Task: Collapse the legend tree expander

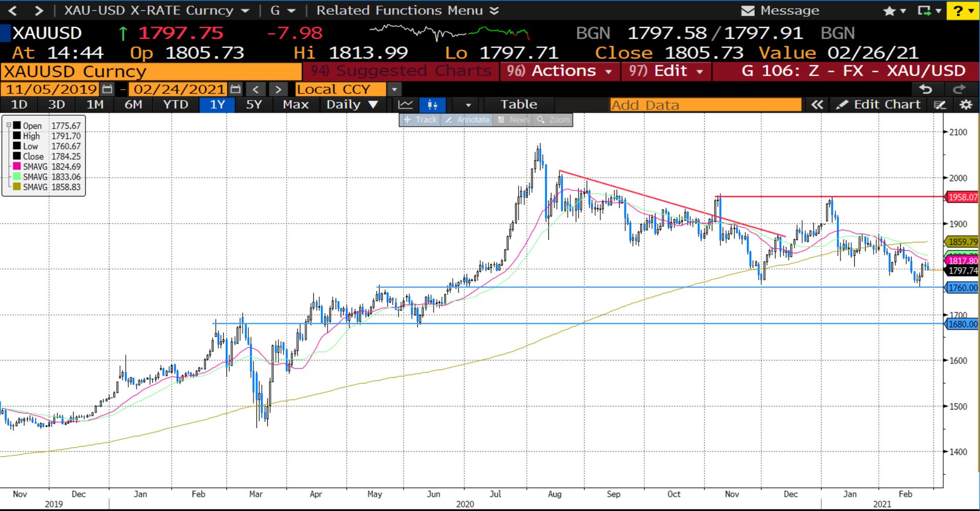Action: [x=9, y=125]
